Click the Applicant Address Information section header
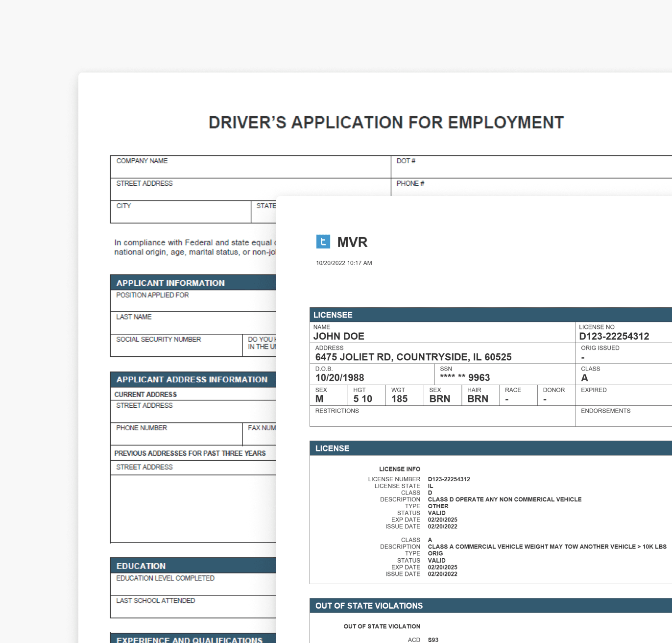The width and height of the screenshot is (672, 643). pos(193,379)
